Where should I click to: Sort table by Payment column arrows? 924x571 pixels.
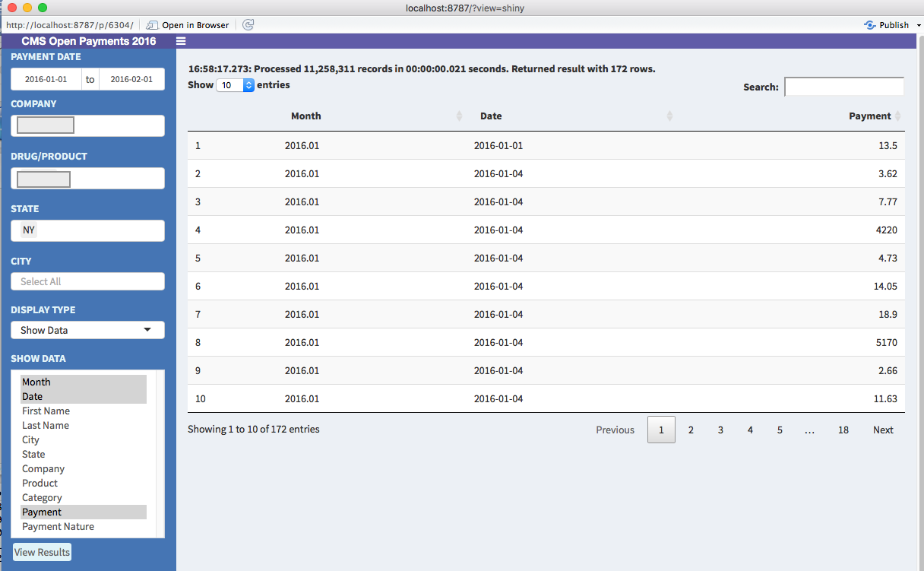click(898, 116)
